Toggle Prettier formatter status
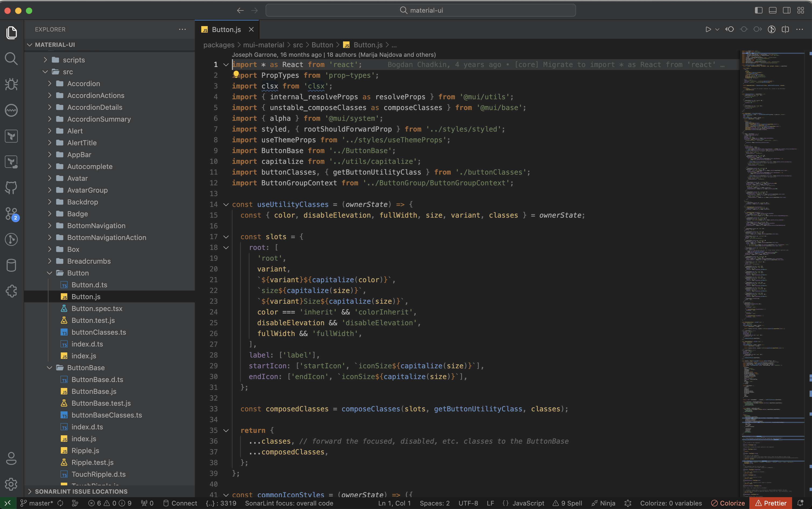 point(771,503)
